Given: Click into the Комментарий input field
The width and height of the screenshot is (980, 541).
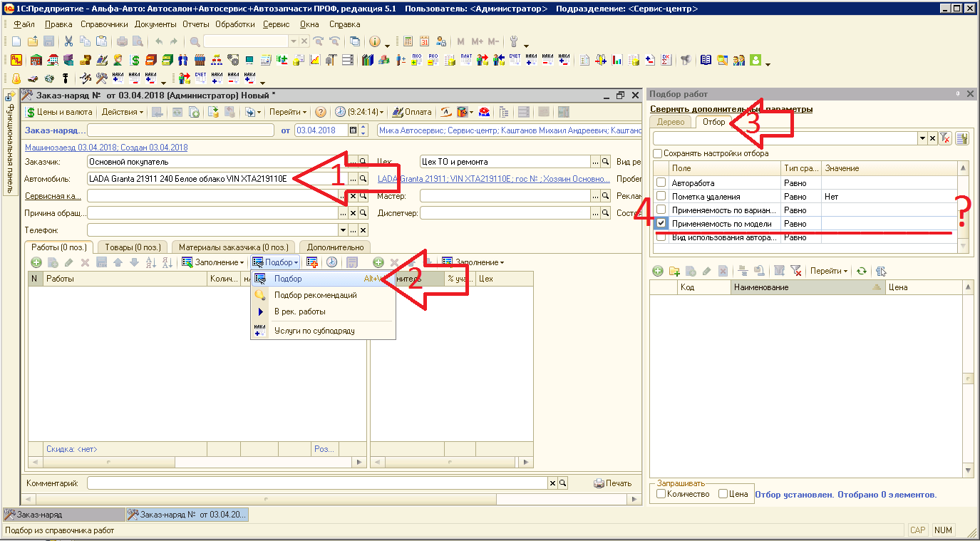Looking at the screenshot, I should [x=317, y=483].
